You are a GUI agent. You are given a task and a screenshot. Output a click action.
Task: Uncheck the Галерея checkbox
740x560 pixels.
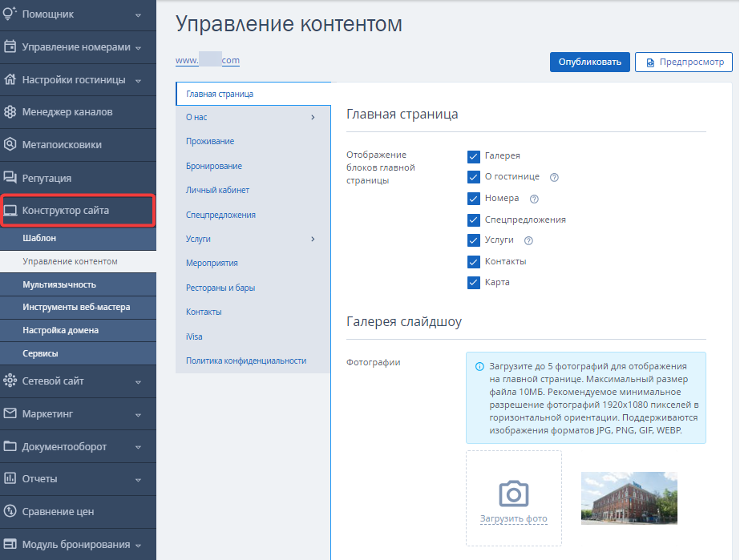tap(473, 156)
